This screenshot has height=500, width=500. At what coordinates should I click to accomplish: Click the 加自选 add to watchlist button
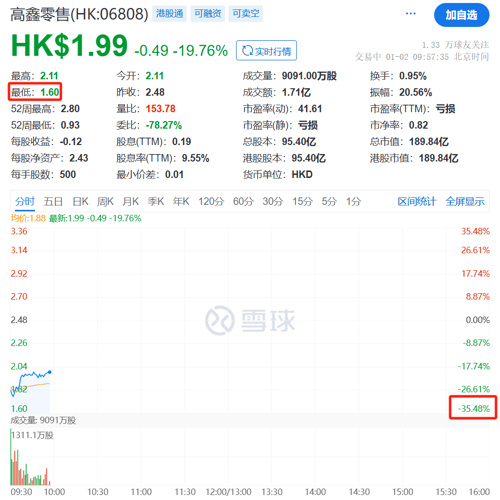coord(461,15)
